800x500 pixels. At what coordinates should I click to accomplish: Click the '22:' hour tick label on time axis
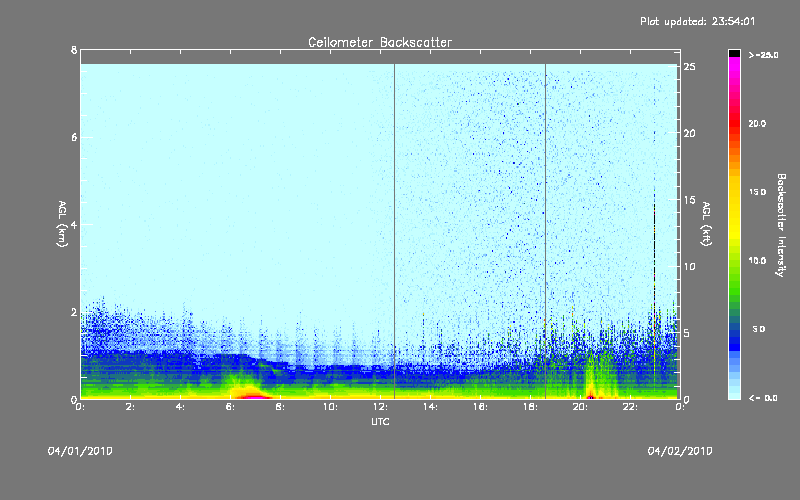630,407
